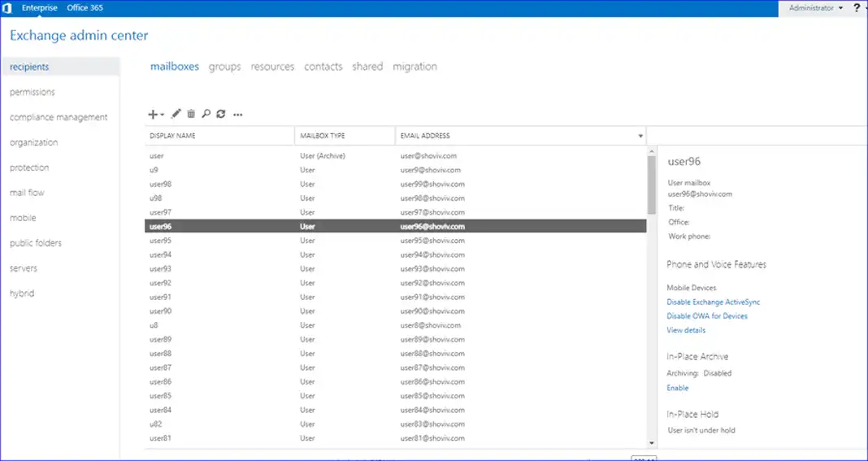The width and height of the screenshot is (868, 461).
Task: Click the View details link
Action: point(686,330)
